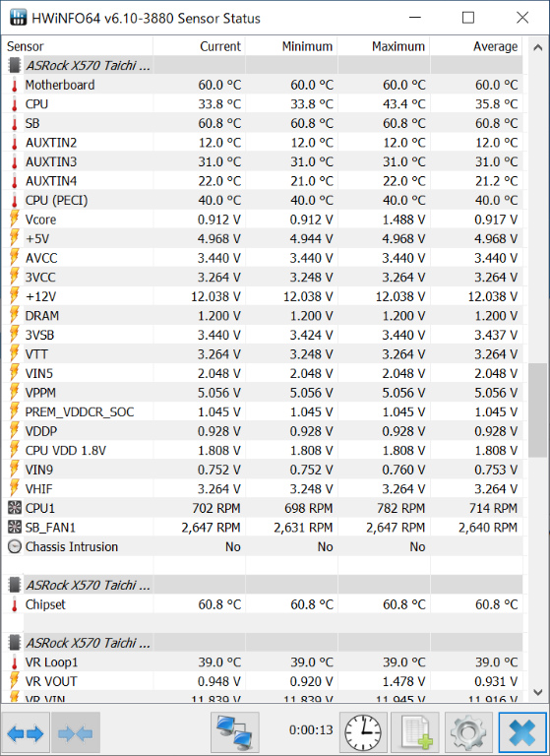Open sensor settings gear button

468,733
